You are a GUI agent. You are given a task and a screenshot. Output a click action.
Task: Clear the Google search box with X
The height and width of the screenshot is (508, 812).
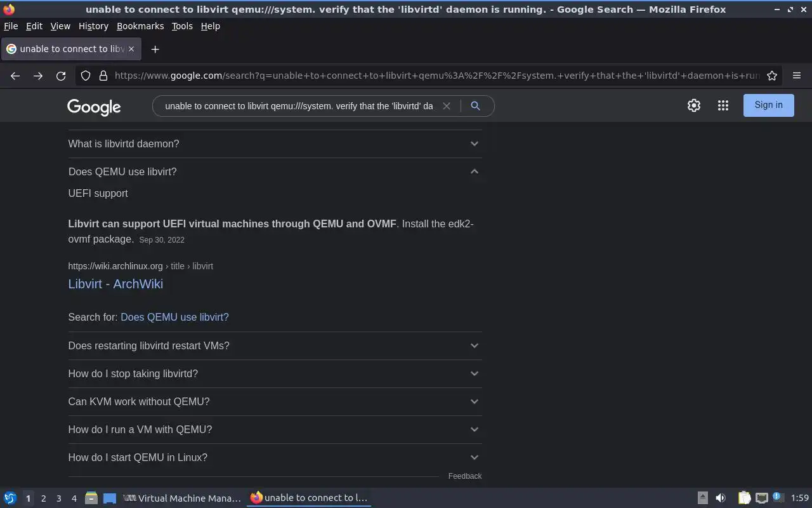447,106
